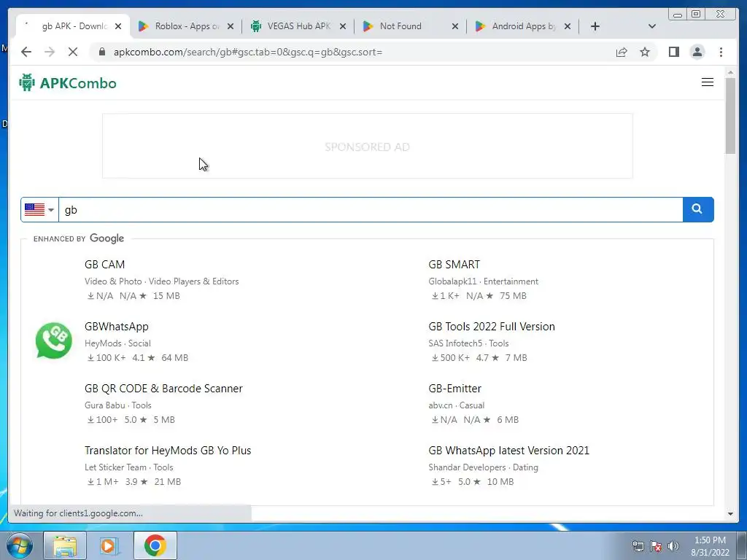Click the Enhanced by Google label
747x560 pixels.
tap(79, 238)
